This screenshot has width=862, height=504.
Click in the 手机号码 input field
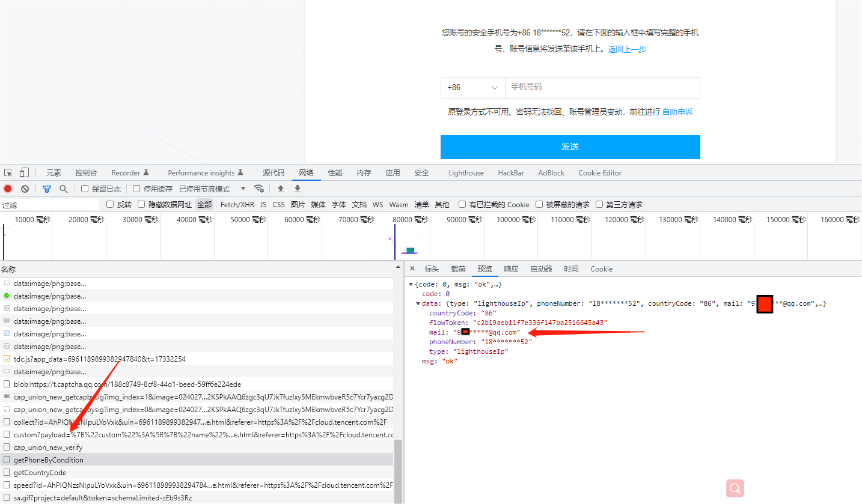[x=602, y=88]
